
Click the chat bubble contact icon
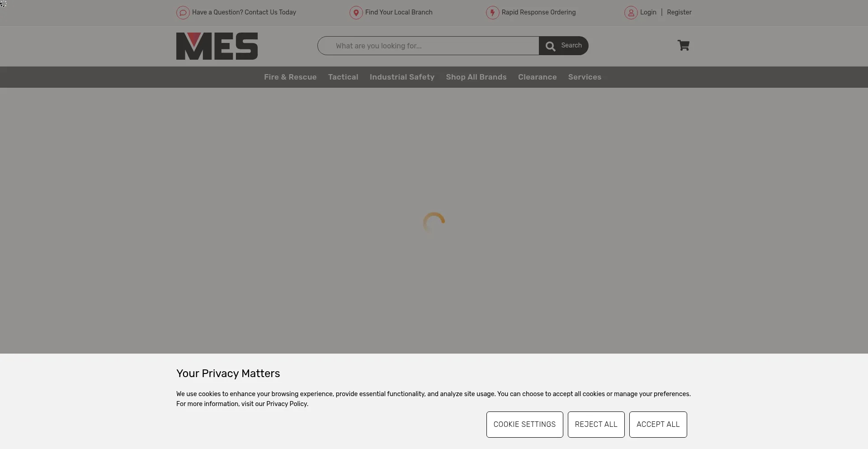(x=183, y=13)
